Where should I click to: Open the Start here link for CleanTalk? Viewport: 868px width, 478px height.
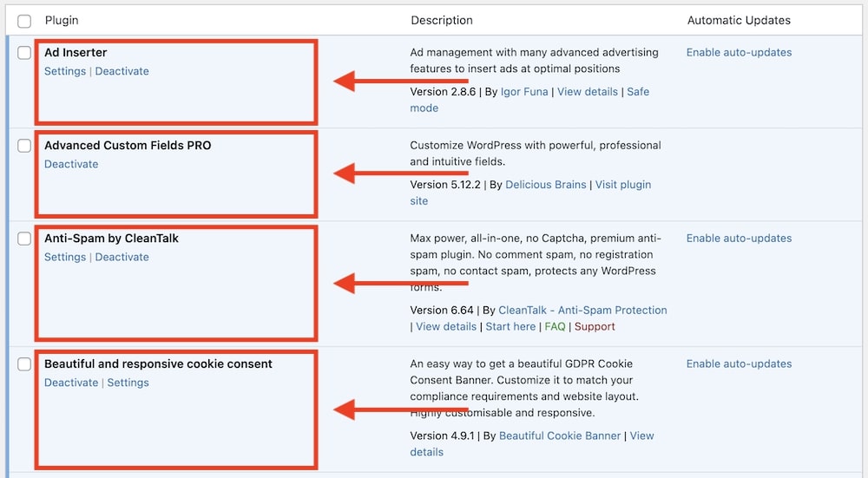click(510, 326)
